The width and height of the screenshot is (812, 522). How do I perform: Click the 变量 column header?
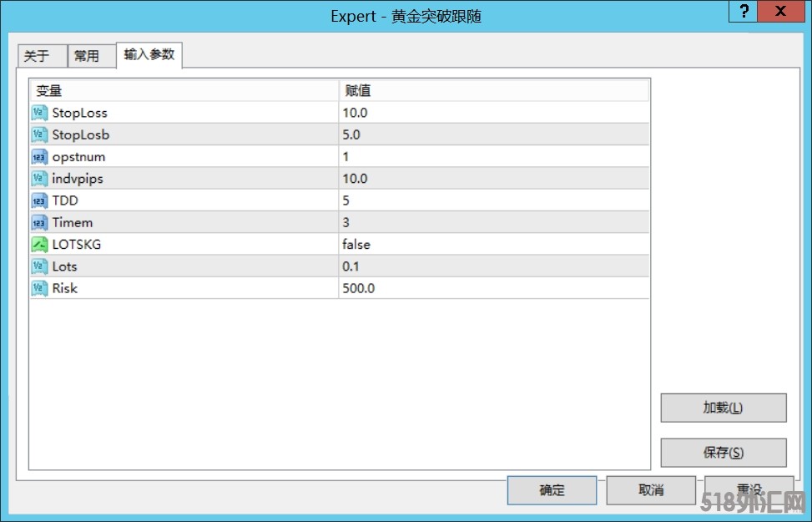point(184,91)
